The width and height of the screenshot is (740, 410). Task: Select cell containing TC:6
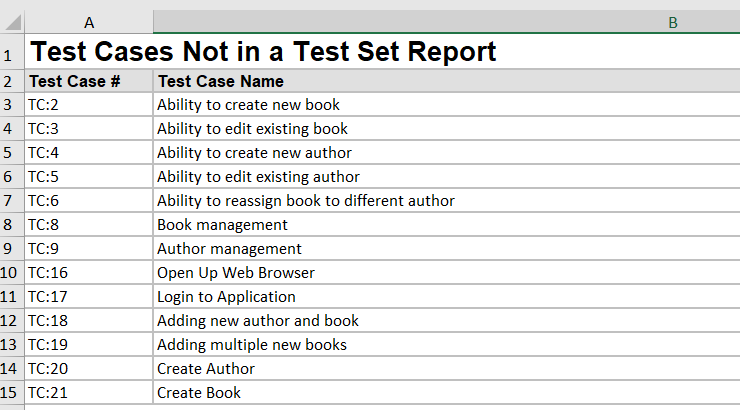pos(89,201)
